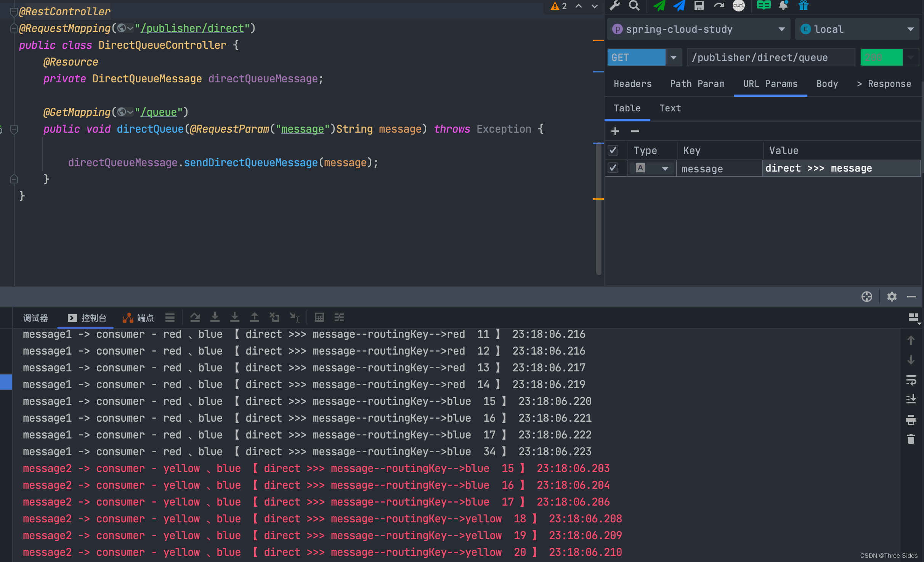The height and width of the screenshot is (562, 924).
Task: Add a new URL parameter row
Action: coord(615,132)
